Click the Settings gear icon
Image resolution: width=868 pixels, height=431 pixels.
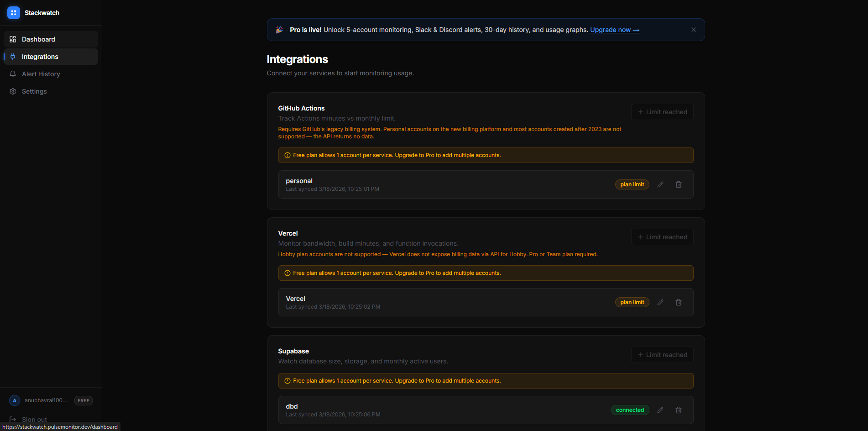click(x=13, y=91)
